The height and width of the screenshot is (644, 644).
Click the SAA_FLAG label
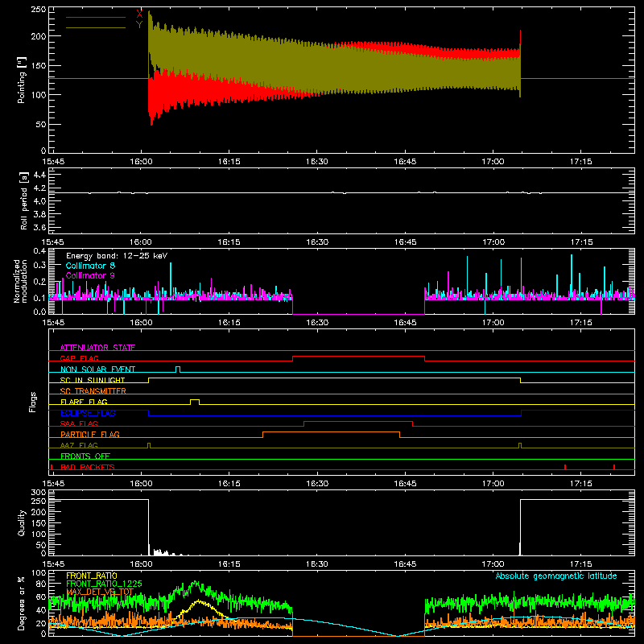pyautogui.click(x=79, y=423)
